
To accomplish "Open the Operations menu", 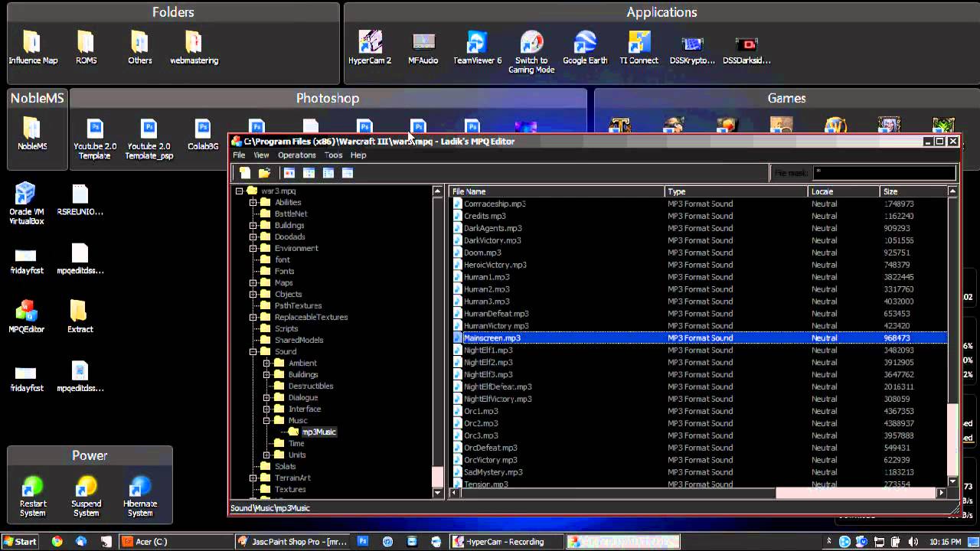I will coord(296,155).
